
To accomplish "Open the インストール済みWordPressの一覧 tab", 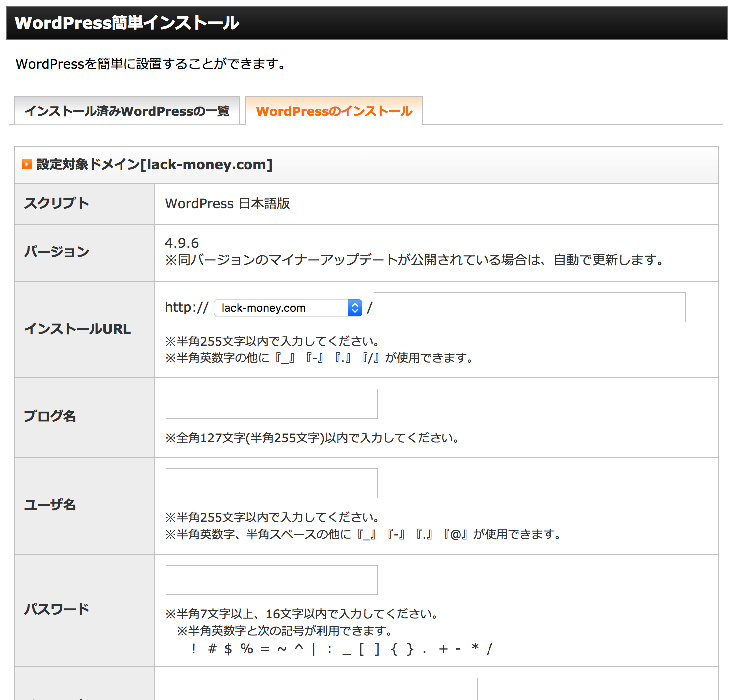I will click(x=127, y=111).
